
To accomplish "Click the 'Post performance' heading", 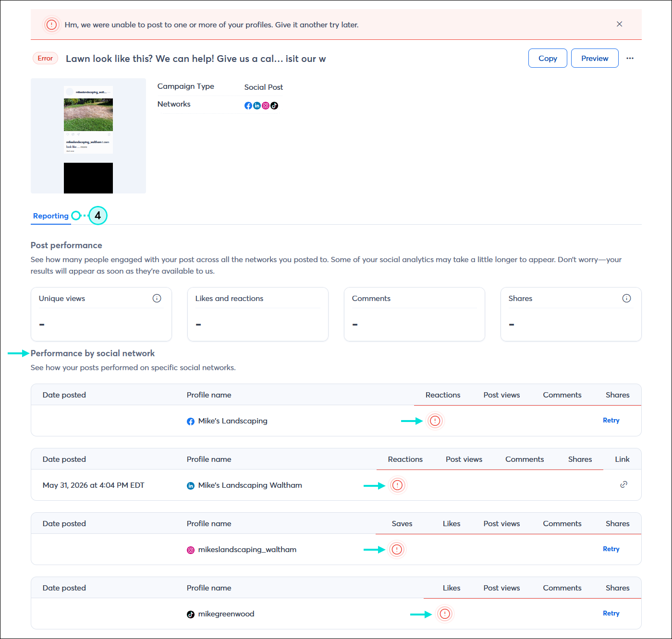I will coord(66,245).
